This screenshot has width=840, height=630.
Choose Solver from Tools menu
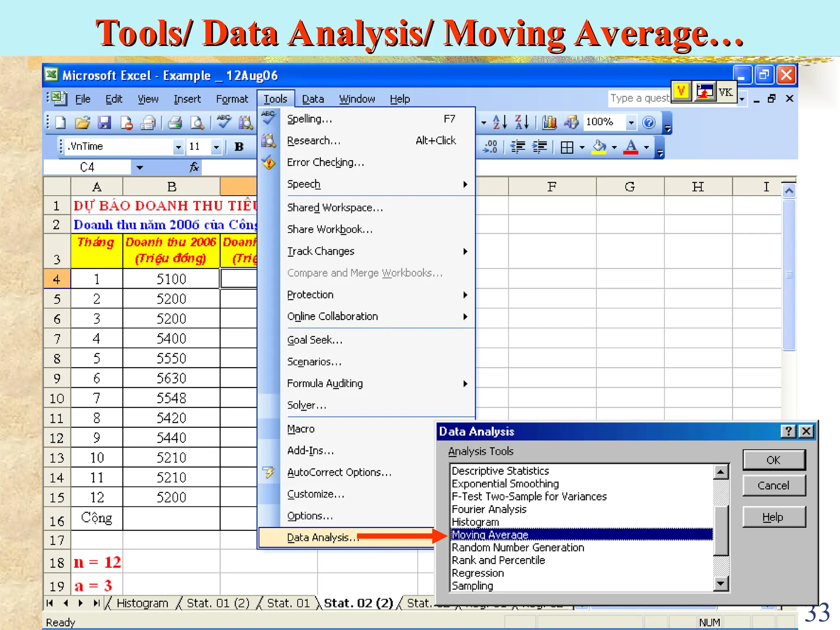coord(307,405)
